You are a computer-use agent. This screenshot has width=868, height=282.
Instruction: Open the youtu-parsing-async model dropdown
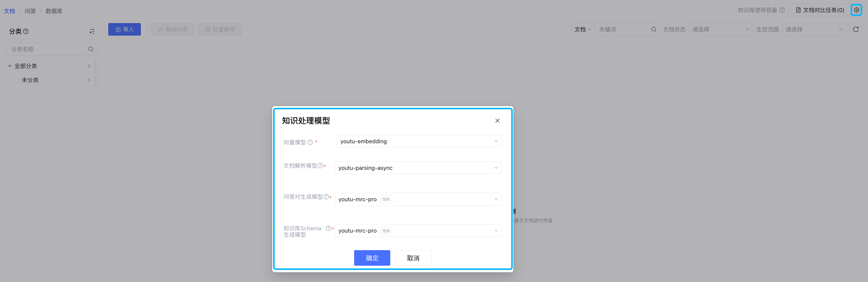click(x=418, y=168)
